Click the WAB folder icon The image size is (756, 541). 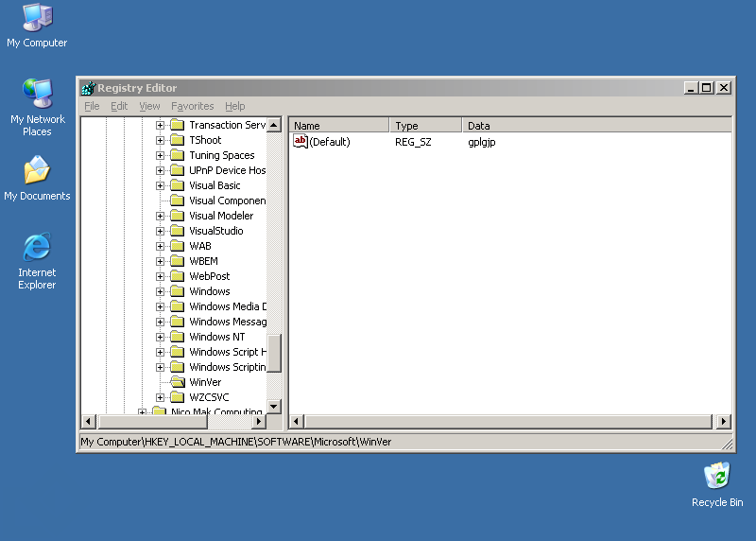178,246
